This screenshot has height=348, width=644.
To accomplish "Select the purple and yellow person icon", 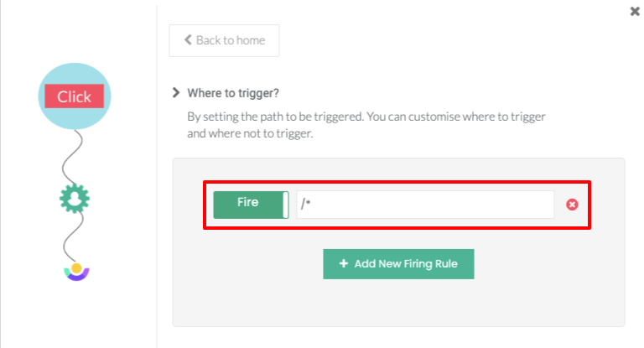I will [x=76, y=271].
